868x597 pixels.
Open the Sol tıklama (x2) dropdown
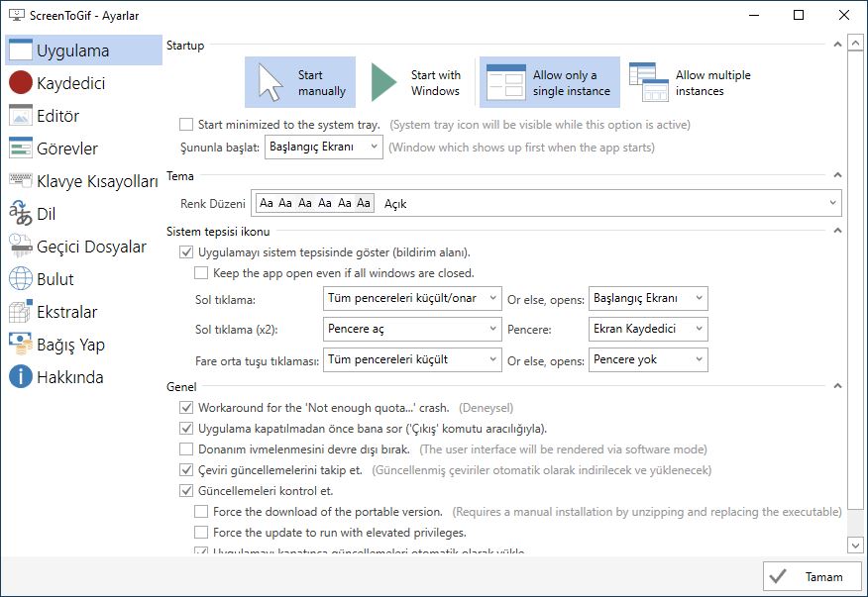pyautogui.click(x=412, y=329)
